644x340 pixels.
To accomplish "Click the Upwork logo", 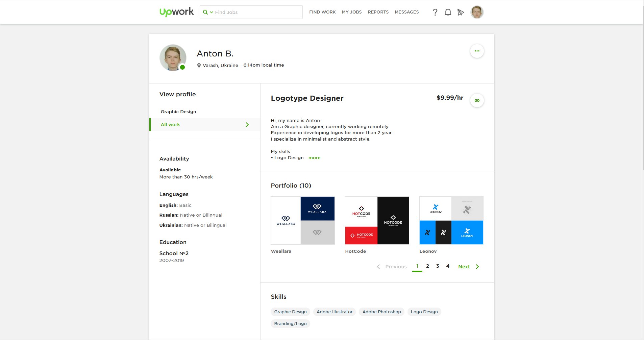I will pos(176,12).
